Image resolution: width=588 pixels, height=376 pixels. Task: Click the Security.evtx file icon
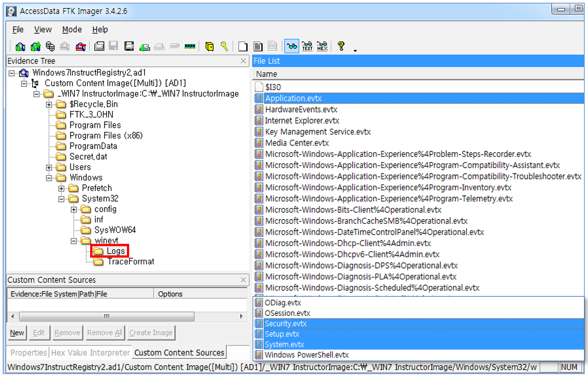click(x=259, y=324)
